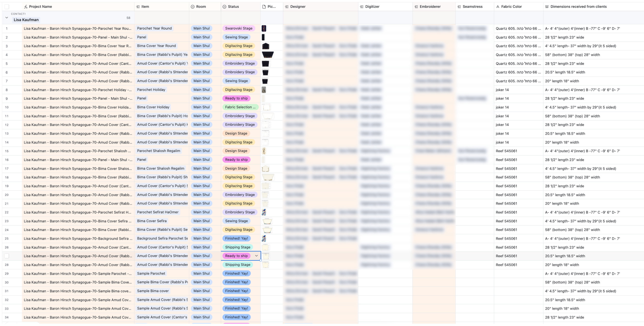Click the attachment icon in Pic column header
This screenshot has height=326, width=644.
click(264, 7)
